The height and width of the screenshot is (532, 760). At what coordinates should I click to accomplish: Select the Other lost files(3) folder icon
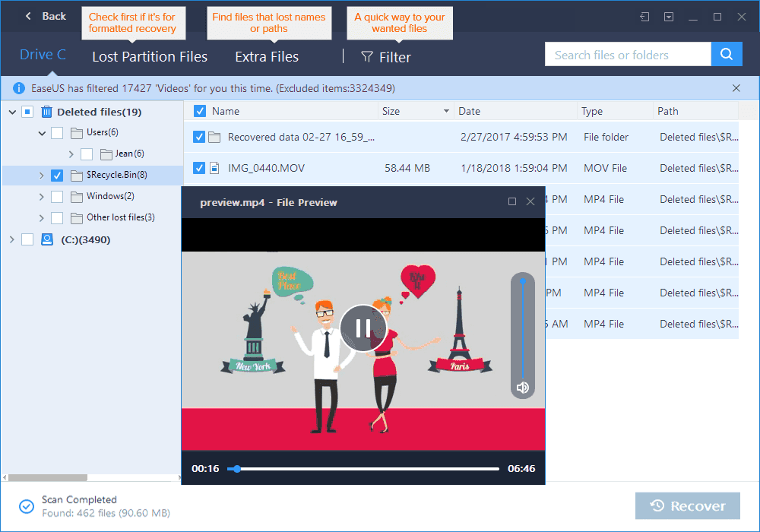77,218
